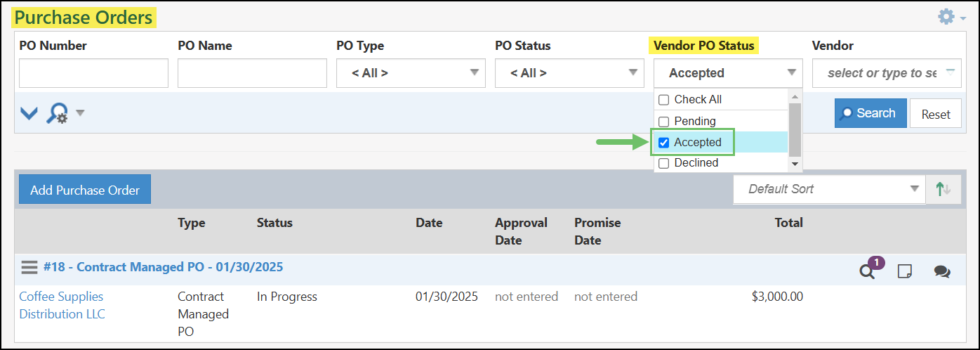
Task: Open the advanced search settings icon
Action: point(58,113)
